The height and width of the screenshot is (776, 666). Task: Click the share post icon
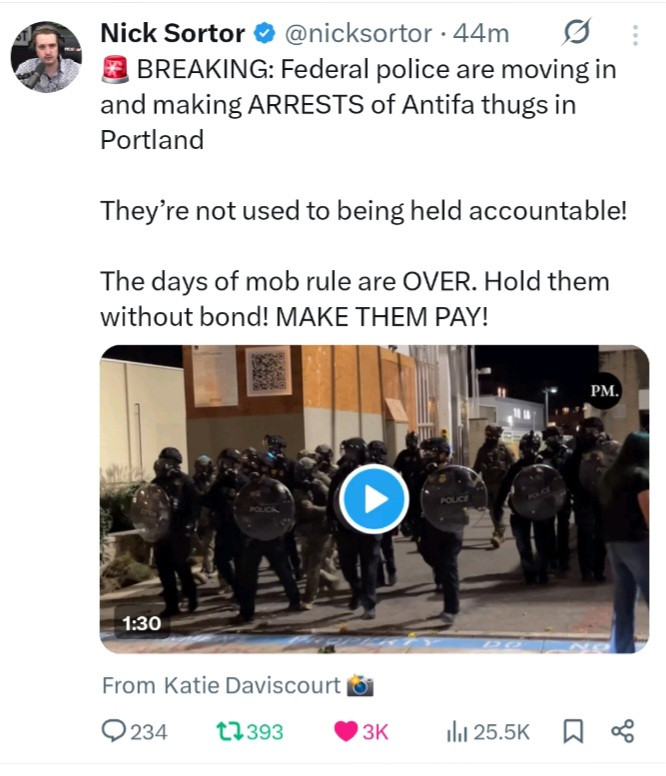click(x=622, y=732)
